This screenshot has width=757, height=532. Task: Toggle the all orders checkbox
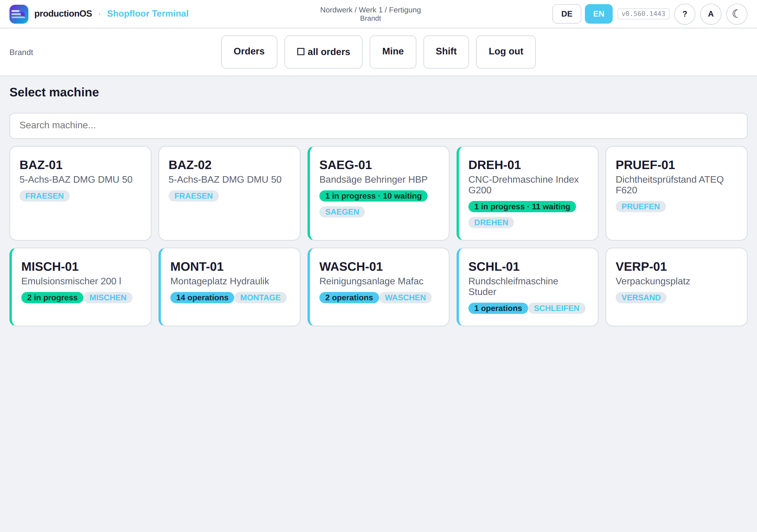[323, 52]
